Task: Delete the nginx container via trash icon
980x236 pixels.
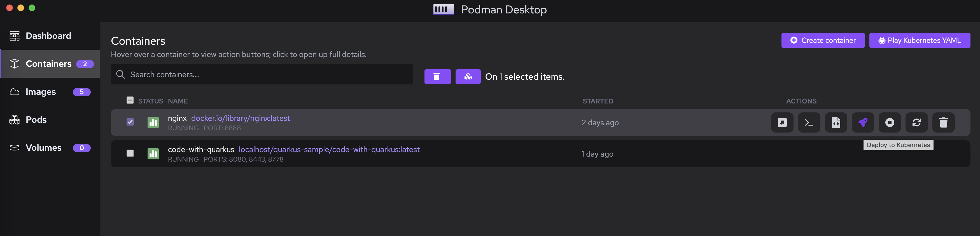Action: 943,122
